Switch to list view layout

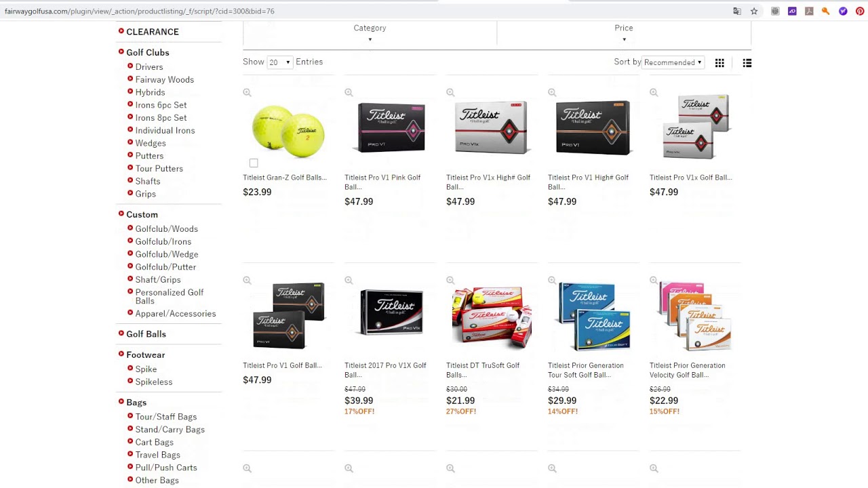point(747,63)
